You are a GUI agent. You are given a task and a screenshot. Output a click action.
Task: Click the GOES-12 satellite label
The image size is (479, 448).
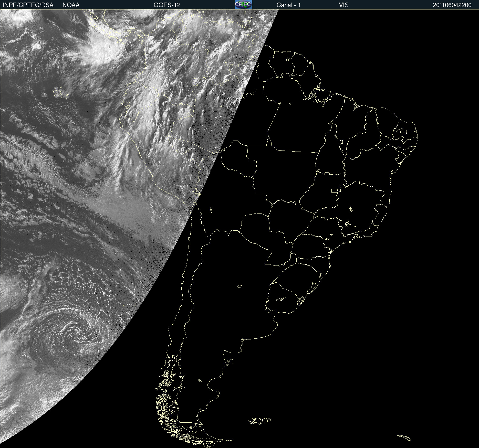(167, 5)
